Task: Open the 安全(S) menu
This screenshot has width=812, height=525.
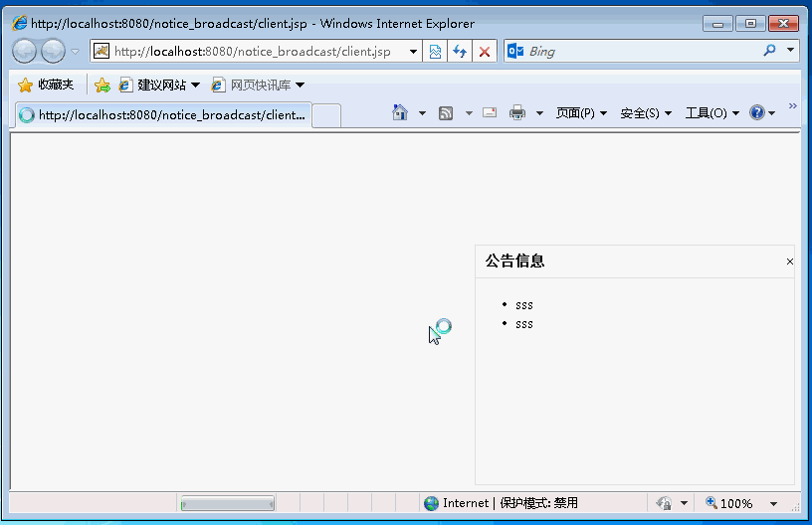Action: (x=646, y=112)
